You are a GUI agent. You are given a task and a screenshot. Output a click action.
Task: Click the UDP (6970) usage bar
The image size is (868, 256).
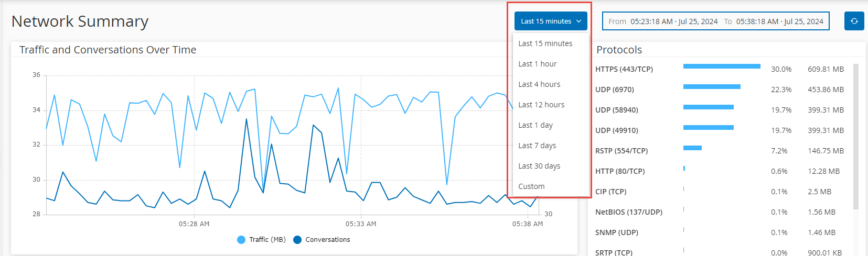pyautogui.click(x=712, y=87)
